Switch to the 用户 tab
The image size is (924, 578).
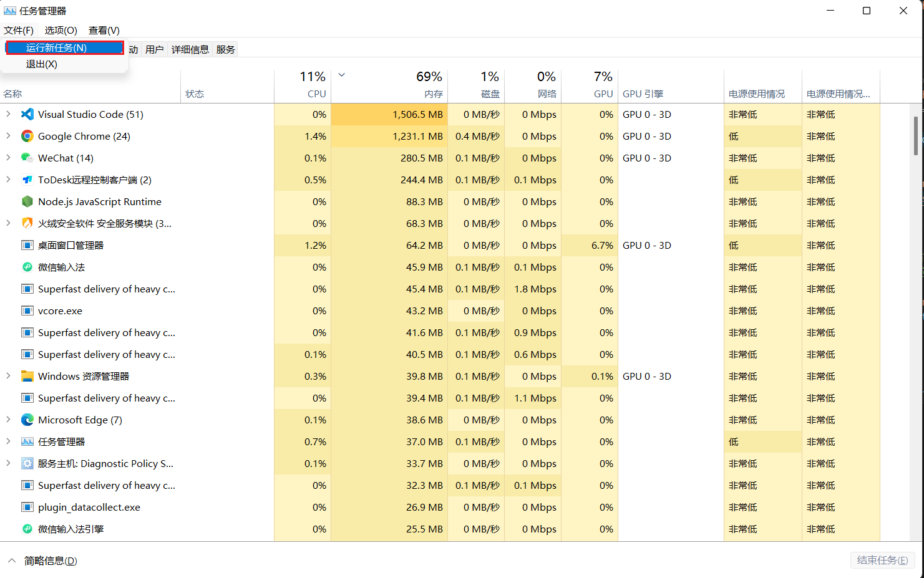pos(154,49)
